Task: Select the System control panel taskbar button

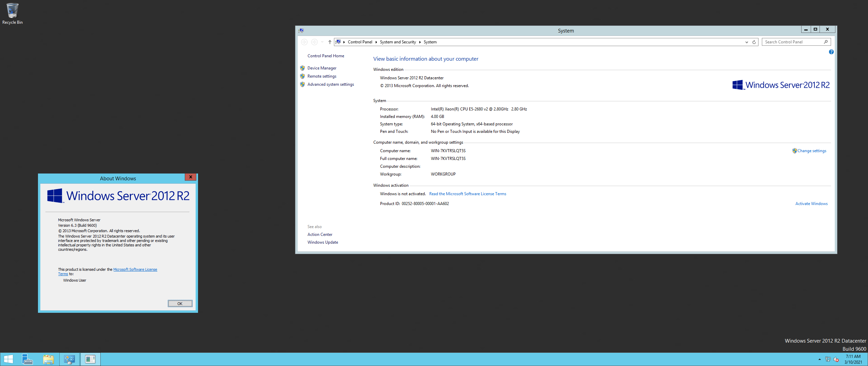Action: click(70, 359)
